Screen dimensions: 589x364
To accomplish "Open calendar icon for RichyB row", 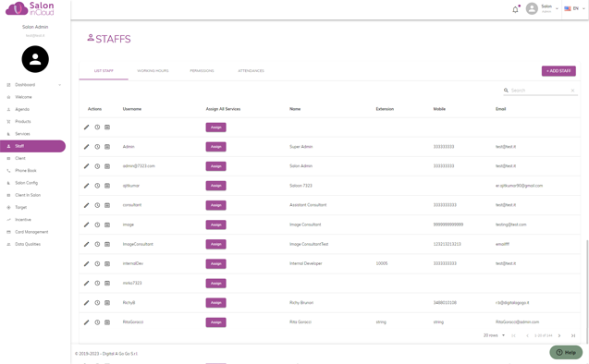I will click(107, 303).
